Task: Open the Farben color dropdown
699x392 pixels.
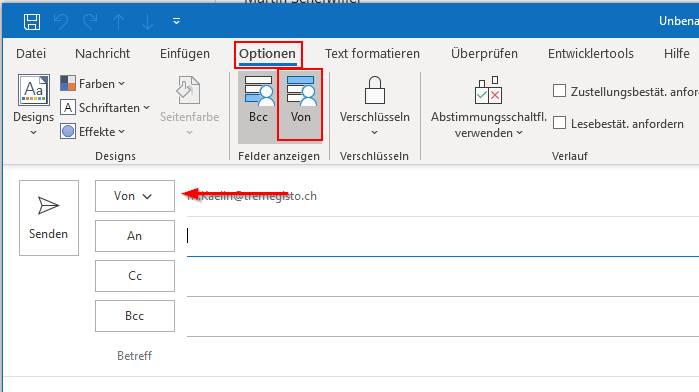Action: 93,83
